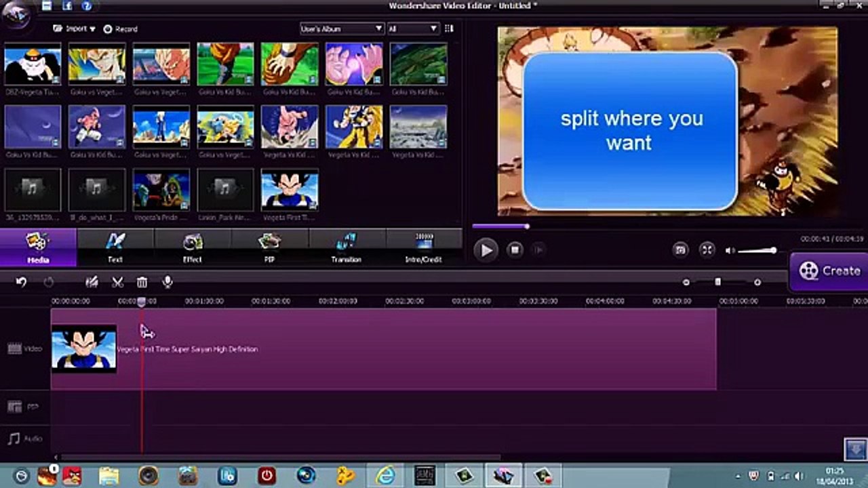Viewport: 868px width, 488px height.
Task: Click the Audio track music note icon
Action: pos(14,439)
